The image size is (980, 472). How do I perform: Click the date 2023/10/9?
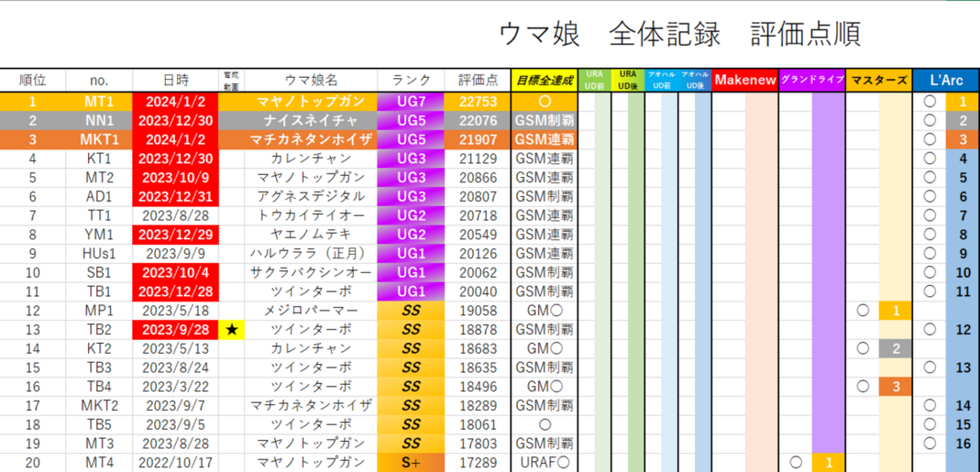click(x=176, y=177)
